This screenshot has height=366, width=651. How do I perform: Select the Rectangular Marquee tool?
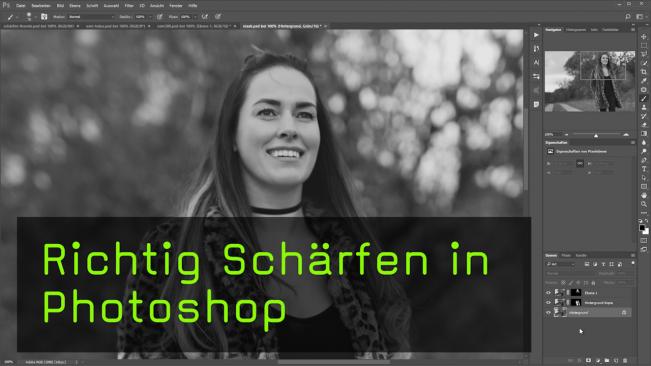pos(644,45)
